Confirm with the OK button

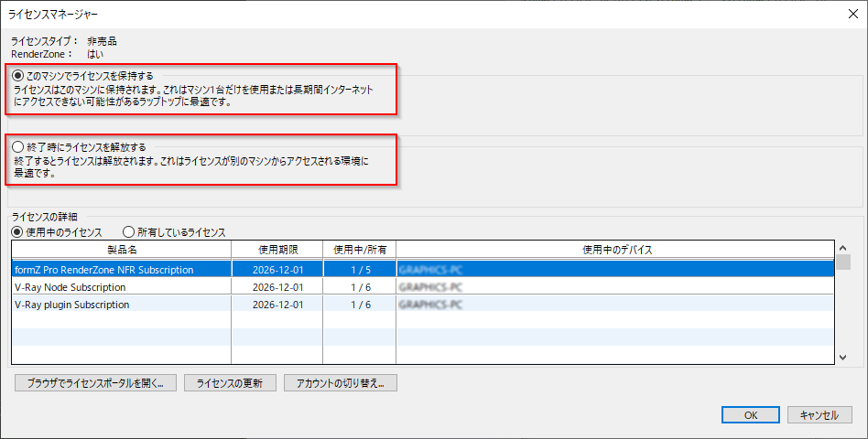coord(750,414)
